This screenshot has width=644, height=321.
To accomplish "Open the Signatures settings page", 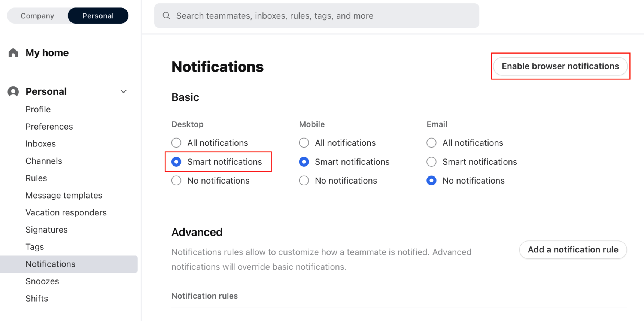I will [x=46, y=230].
